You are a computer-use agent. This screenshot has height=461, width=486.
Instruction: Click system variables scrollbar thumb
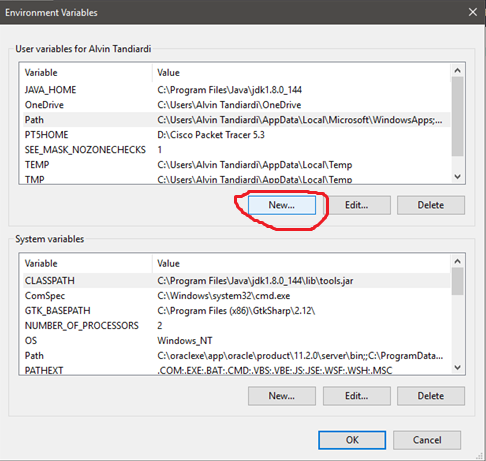click(458, 281)
